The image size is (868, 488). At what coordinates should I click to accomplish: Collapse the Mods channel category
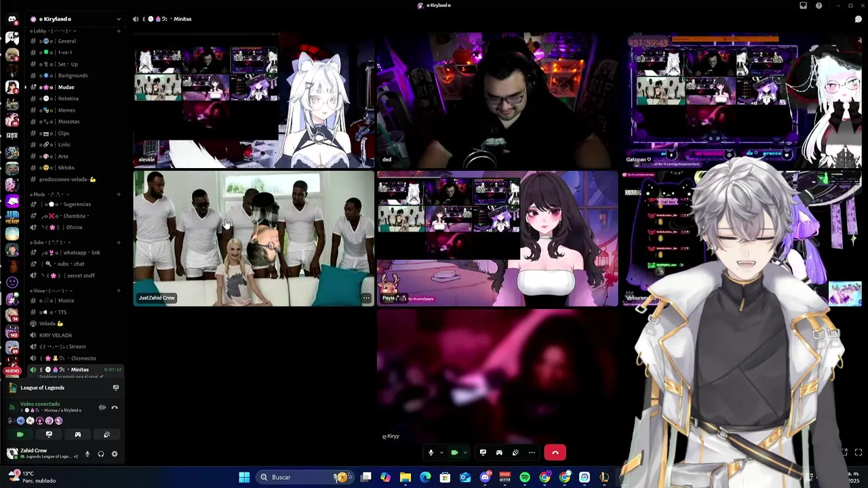coord(50,195)
